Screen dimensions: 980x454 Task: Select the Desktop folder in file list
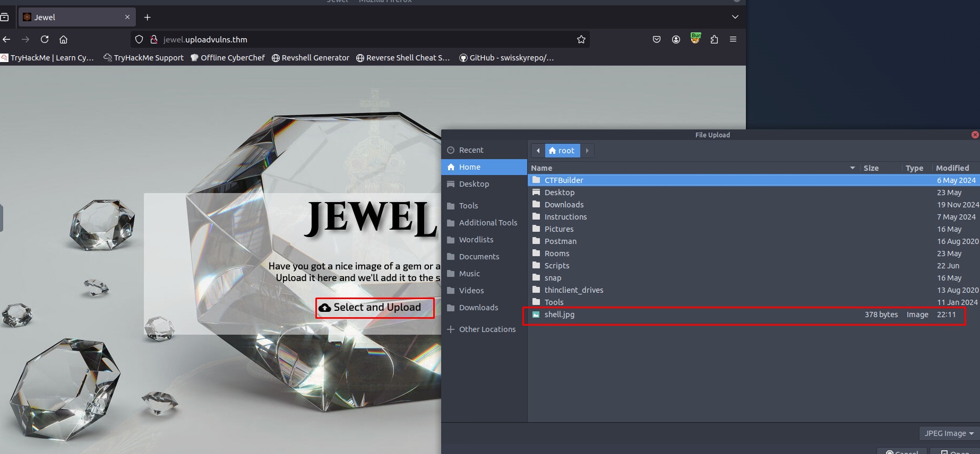(x=754, y=193)
